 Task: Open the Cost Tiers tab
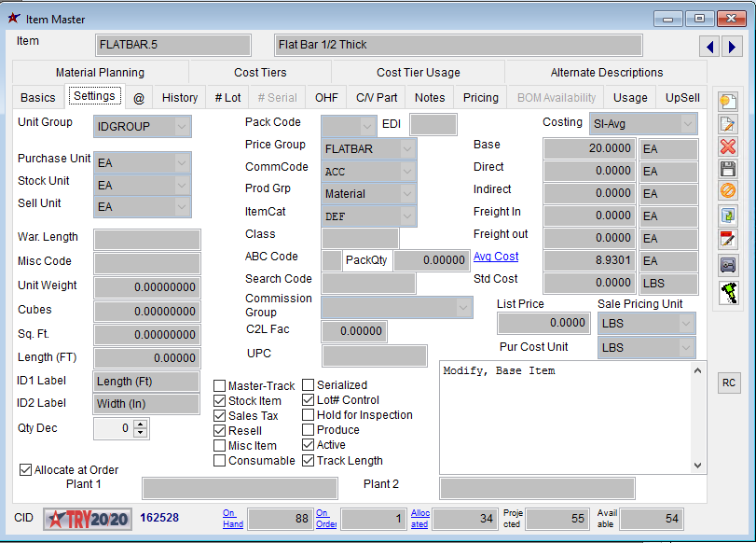tap(260, 73)
